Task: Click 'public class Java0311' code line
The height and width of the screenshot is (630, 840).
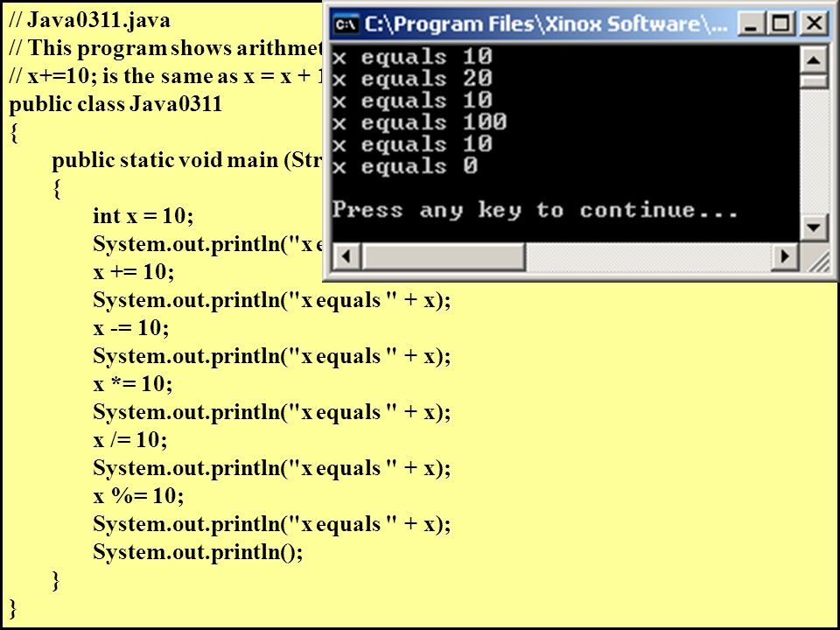Action: click(x=115, y=104)
